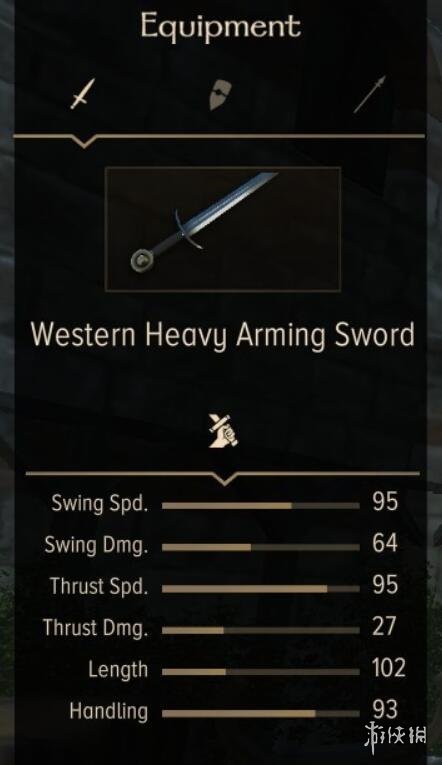442x765 pixels.
Task: Click the Western Heavy Arming Sword name
Action: click(x=223, y=336)
